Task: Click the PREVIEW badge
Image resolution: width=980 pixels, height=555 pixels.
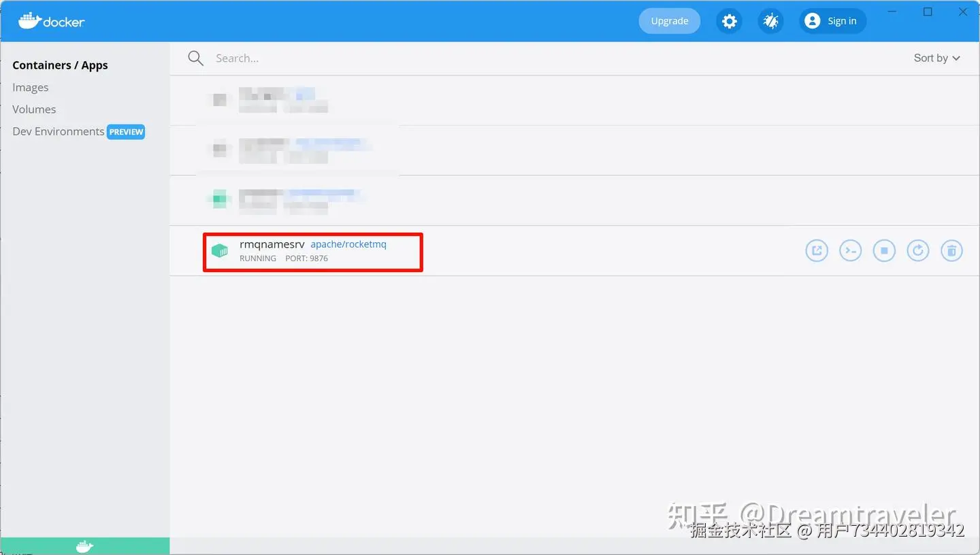Action: 126,132
